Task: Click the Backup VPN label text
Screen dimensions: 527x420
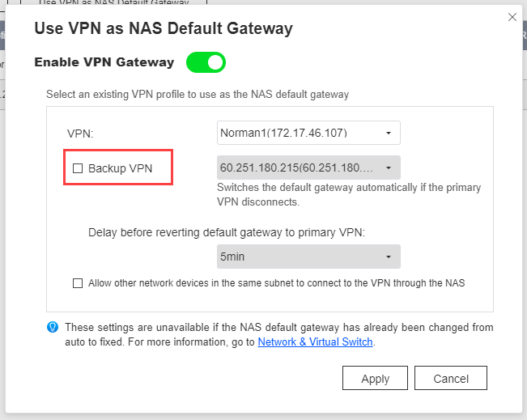Action: tap(121, 168)
